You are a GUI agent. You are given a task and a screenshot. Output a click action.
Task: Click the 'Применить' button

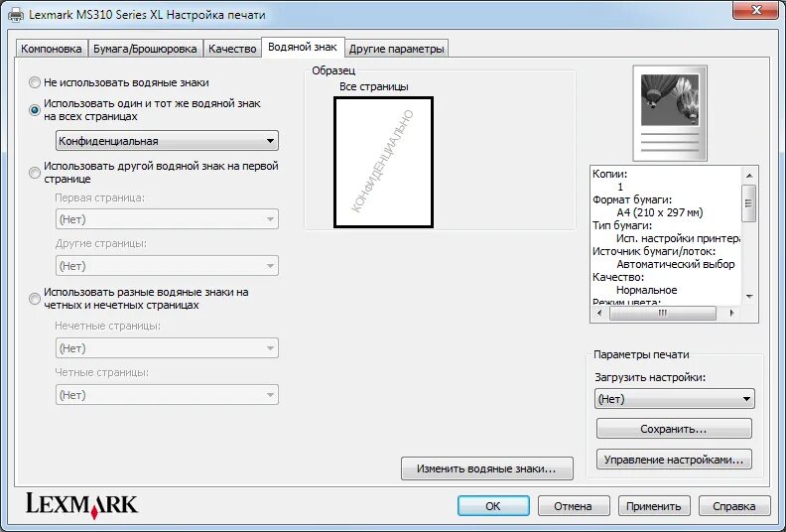click(x=654, y=506)
